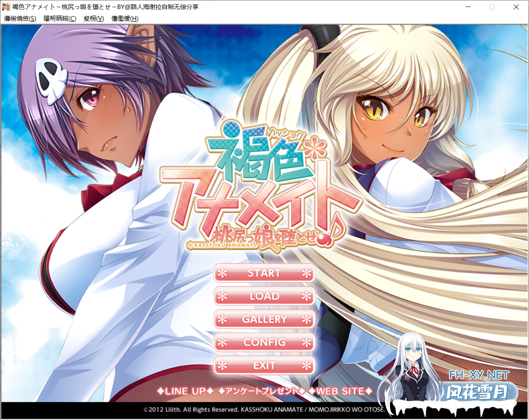
Task: Open the 僙儖僾(H) help menu
Action: point(124,18)
